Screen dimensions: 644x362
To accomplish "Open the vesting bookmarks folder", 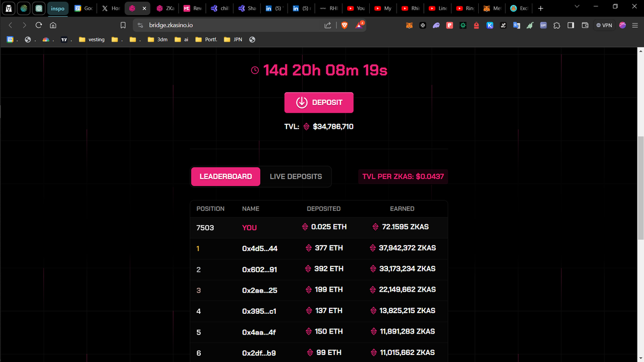I will [x=92, y=40].
